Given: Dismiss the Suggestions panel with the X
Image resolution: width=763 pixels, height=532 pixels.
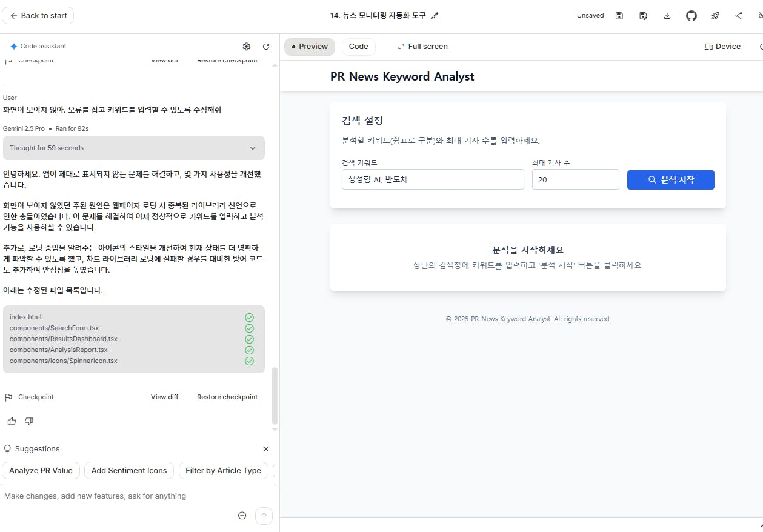Looking at the screenshot, I should click(x=266, y=449).
